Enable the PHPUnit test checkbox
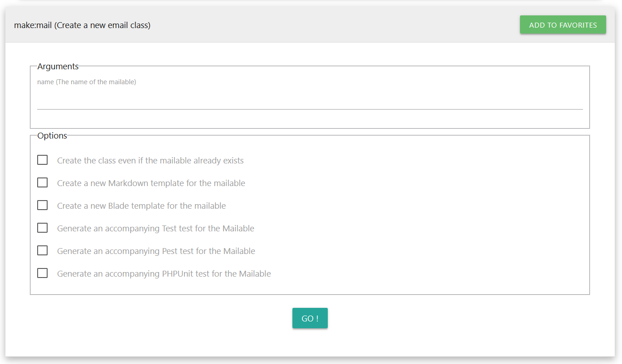 tap(43, 273)
